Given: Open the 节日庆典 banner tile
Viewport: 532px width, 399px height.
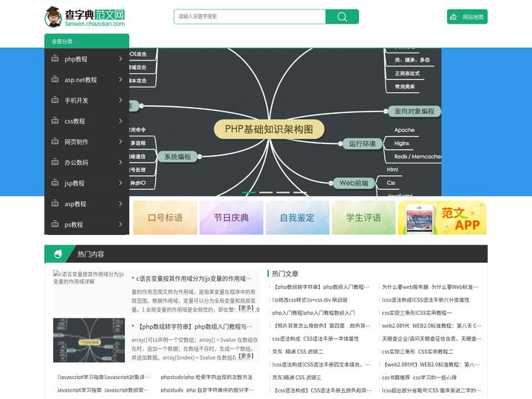Looking at the screenshot, I should (231, 217).
